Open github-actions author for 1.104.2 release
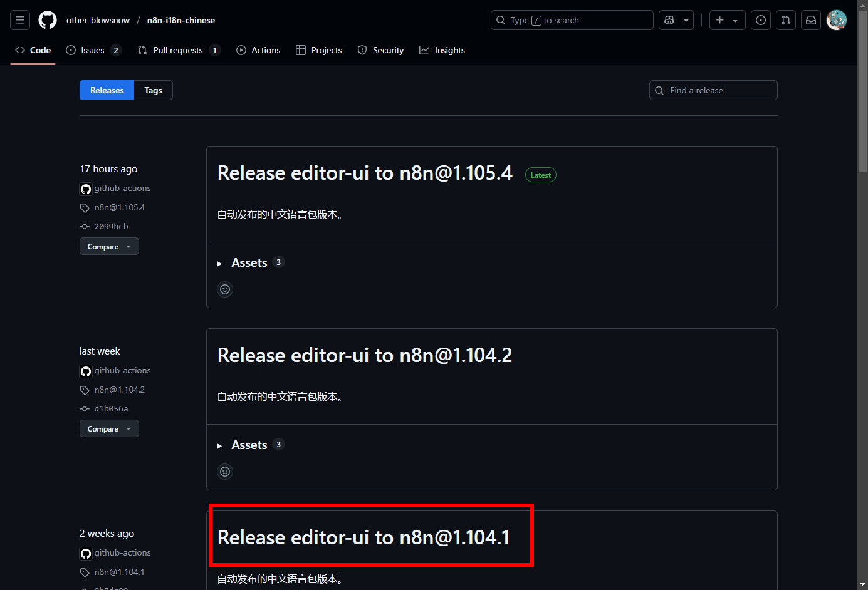Screen dimensions: 868x590 click(x=122, y=370)
